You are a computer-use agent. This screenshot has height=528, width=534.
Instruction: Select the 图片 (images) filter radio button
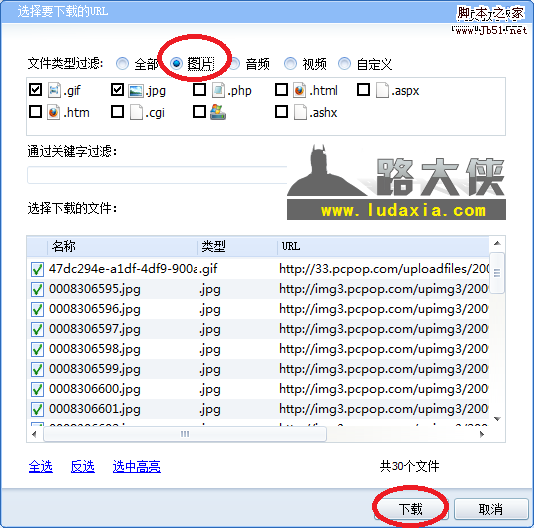tap(176, 63)
